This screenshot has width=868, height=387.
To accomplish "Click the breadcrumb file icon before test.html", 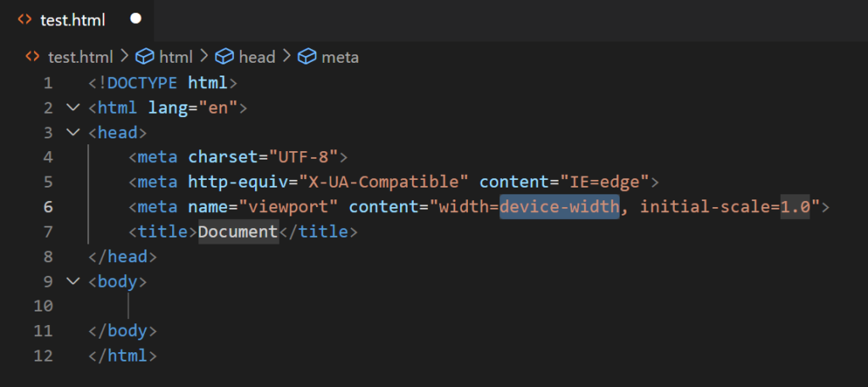I will pyautogui.click(x=33, y=56).
